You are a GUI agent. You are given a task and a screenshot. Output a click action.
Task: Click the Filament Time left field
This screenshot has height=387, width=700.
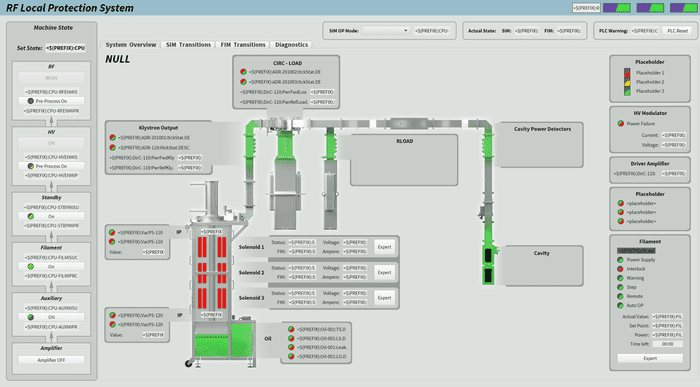(667, 344)
